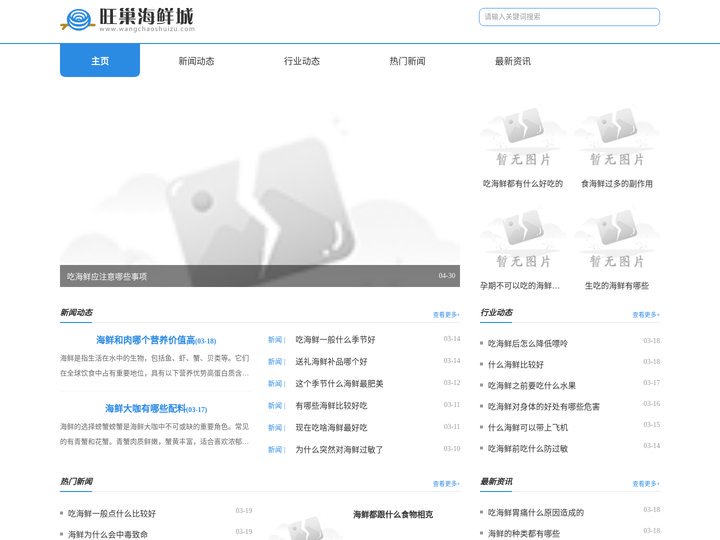Open news item 送礼海鲜补品哪个好
This screenshot has height=540, width=720.
point(331,362)
